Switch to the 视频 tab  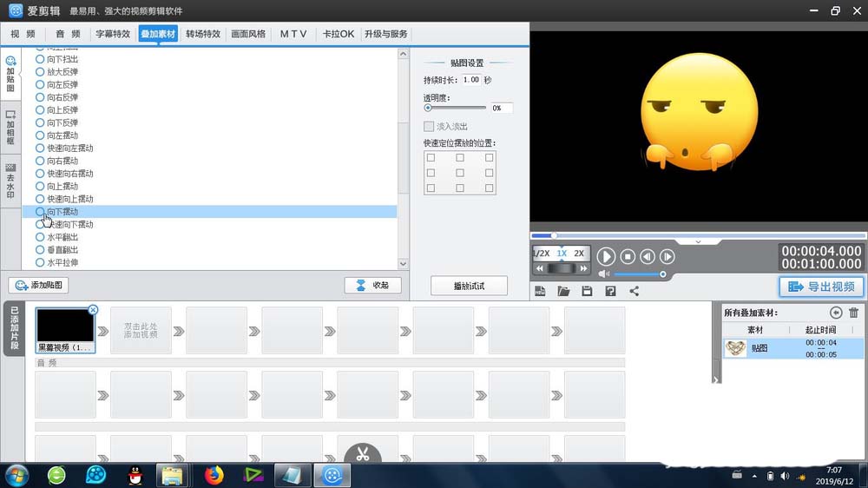[x=23, y=34]
